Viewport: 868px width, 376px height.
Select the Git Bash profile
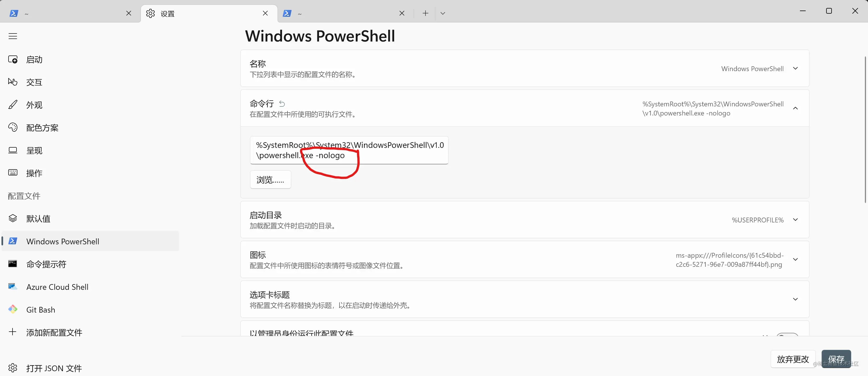point(90,309)
